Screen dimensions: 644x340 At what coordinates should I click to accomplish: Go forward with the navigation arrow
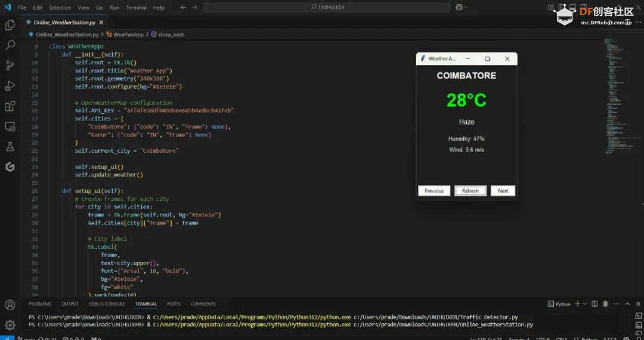pyautogui.click(x=194, y=7)
